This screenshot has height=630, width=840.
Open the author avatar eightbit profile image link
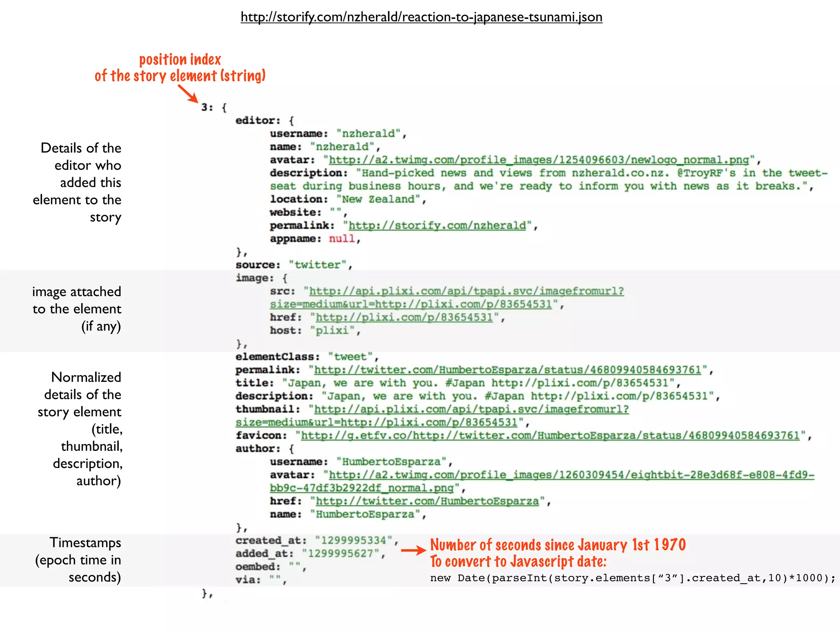[x=542, y=481]
